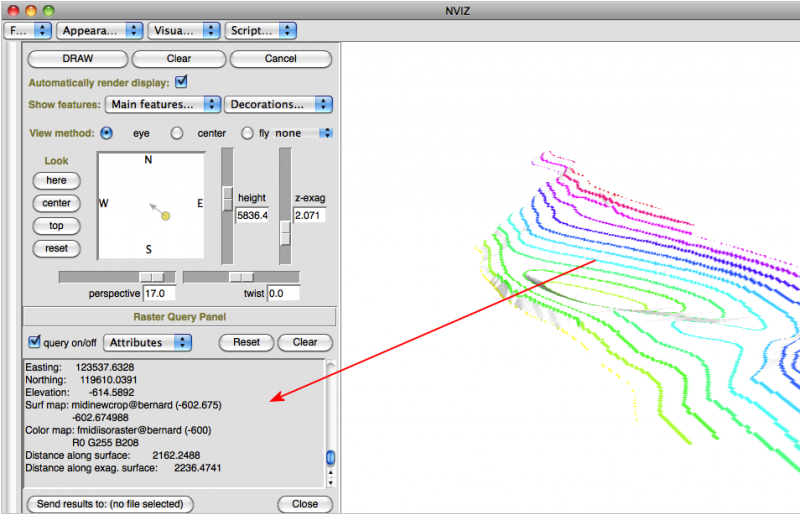Click the yellow viewpoint puck in compass
Viewport: 800px width, 515px height.
pos(166,216)
